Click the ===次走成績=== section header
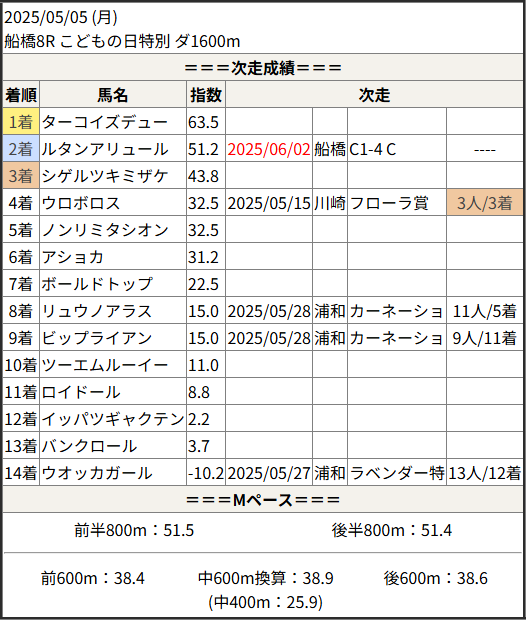Image resolution: width=526 pixels, height=620 pixels. coord(263,68)
